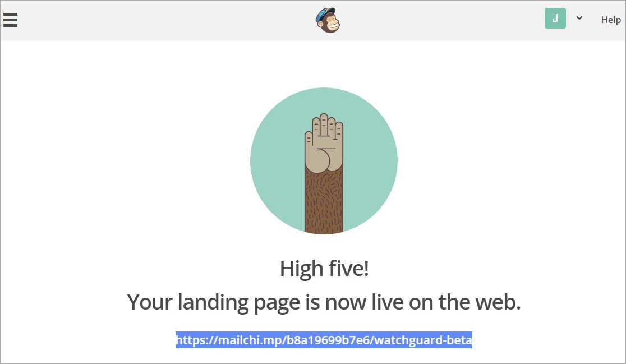Open the hamburger navigation menu
626x364 pixels.
tap(11, 20)
